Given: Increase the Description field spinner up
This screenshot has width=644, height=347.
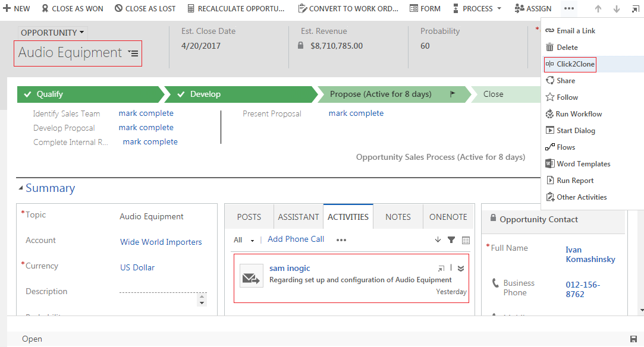Looking at the screenshot, I should coord(202,296).
